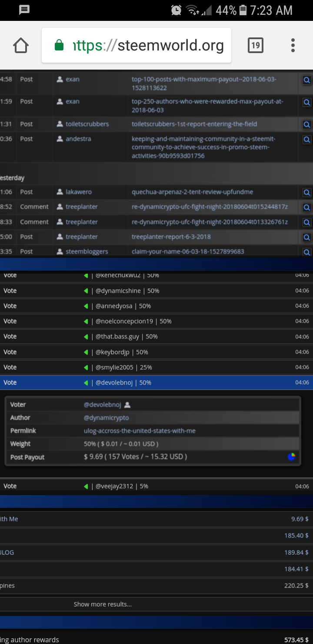Tap the battery icon in status bar

pos(243,10)
